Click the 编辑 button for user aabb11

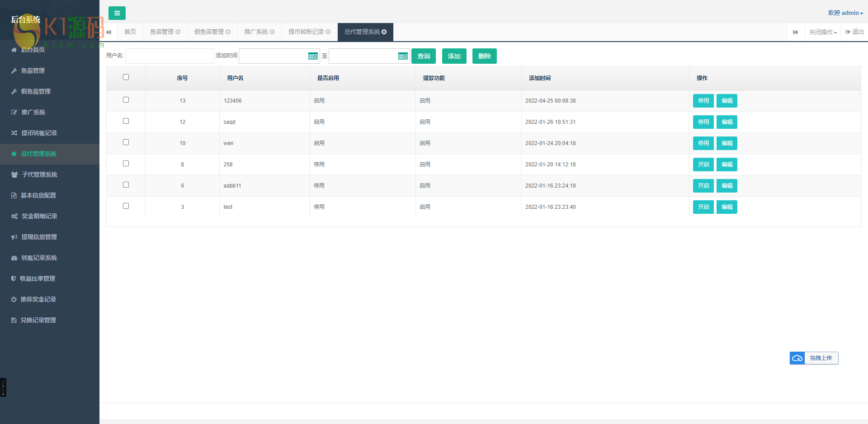[727, 186]
